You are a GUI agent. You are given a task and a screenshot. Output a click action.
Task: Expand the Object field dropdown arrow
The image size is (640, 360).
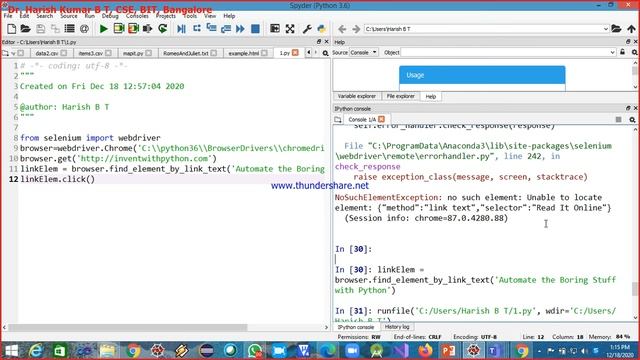(x=612, y=52)
